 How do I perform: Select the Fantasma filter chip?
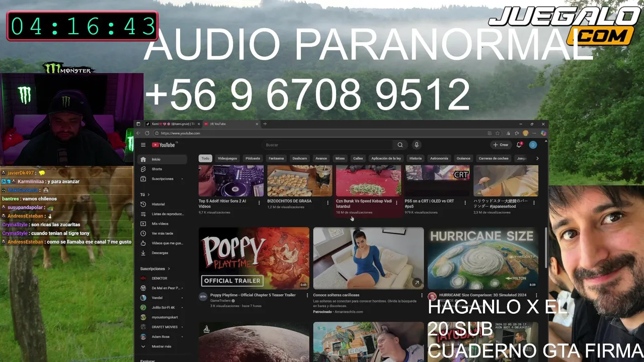click(x=276, y=158)
